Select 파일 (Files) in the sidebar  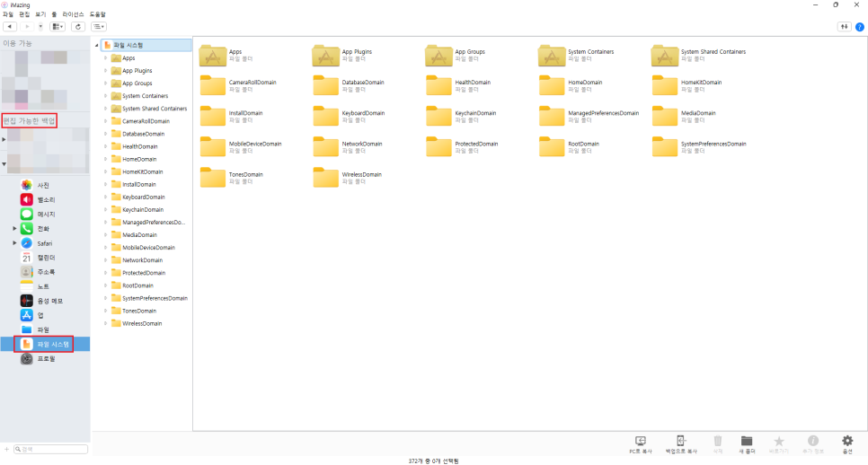coord(44,329)
